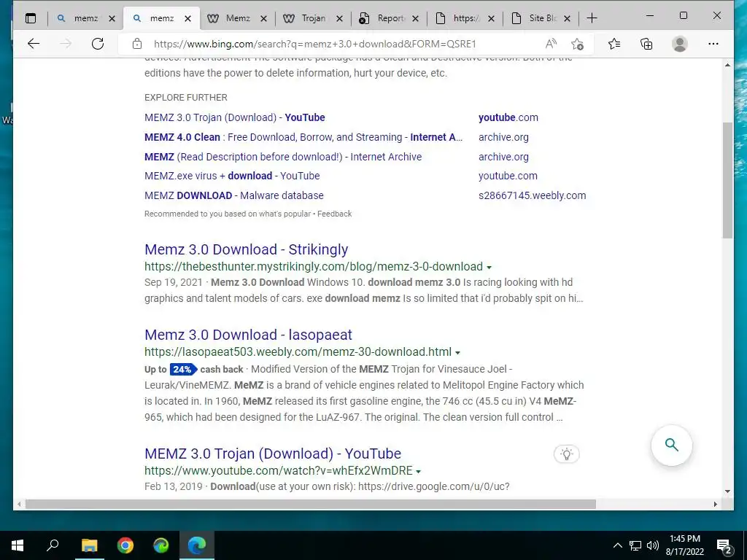Open Collections icon in toolbar
The width and height of the screenshot is (747, 560).
coord(646,44)
